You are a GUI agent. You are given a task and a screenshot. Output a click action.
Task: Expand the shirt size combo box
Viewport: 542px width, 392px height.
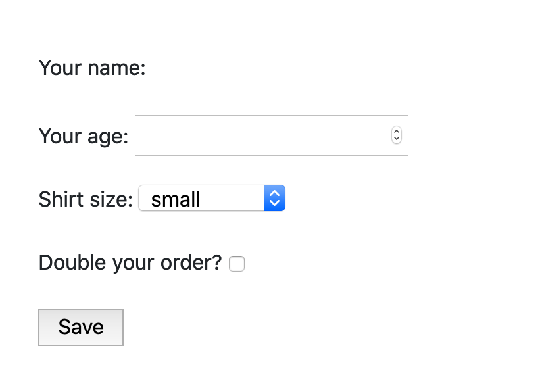click(x=212, y=198)
